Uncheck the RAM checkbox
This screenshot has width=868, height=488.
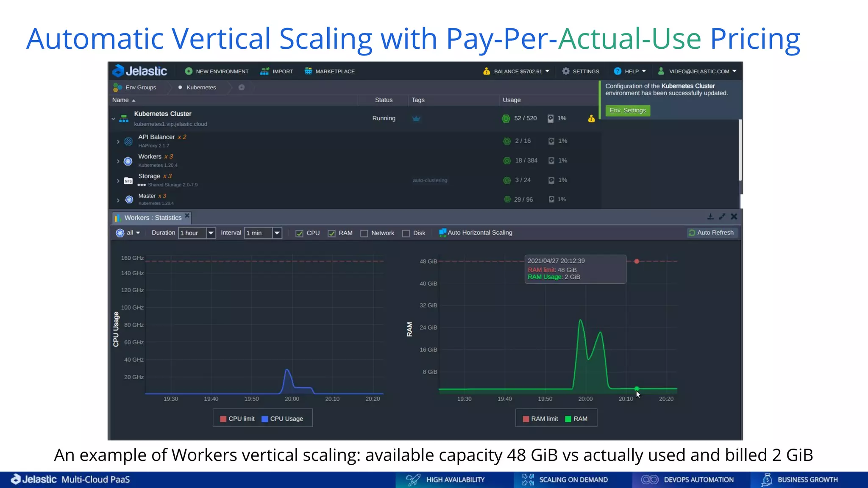coord(331,233)
